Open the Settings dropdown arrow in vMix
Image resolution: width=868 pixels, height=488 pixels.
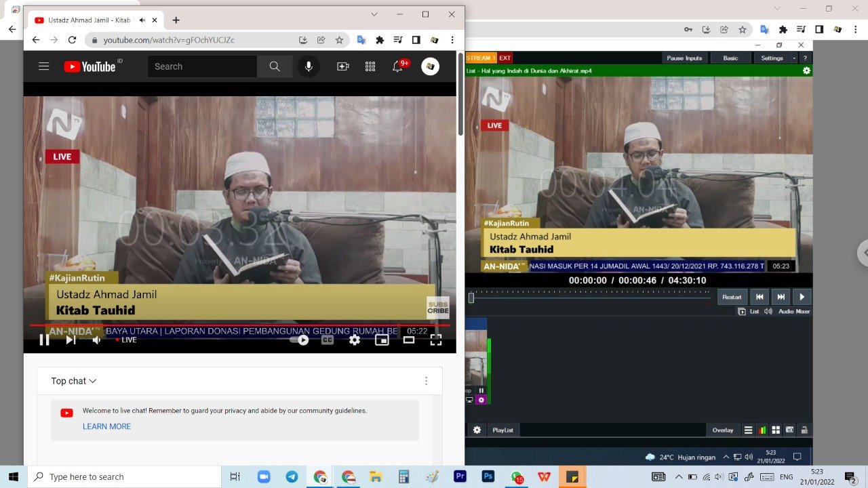coord(793,58)
